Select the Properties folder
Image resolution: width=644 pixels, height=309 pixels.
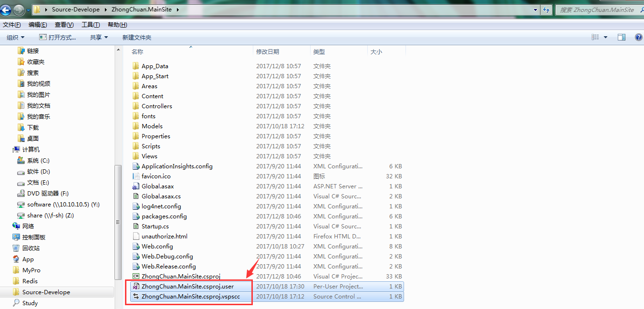(156, 136)
